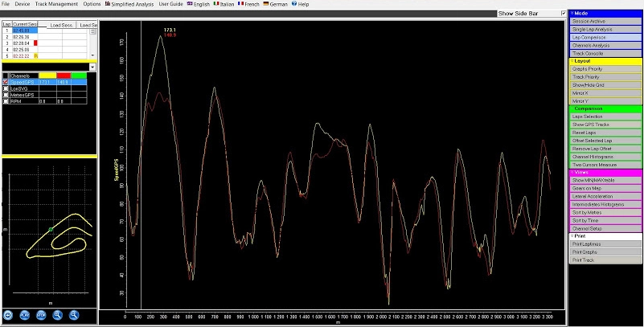The height and width of the screenshot is (327, 644).
Task: Open the Track Management menu
Action: (56, 4)
